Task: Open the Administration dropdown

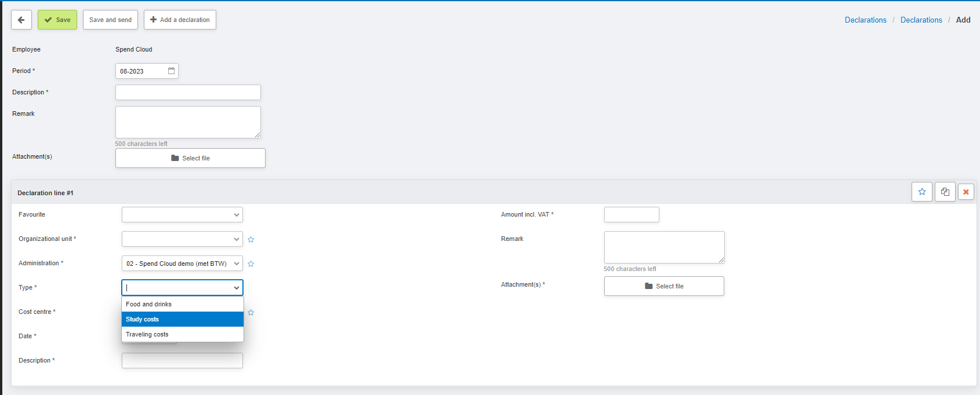Action: pyautogui.click(x=182, y=264)
